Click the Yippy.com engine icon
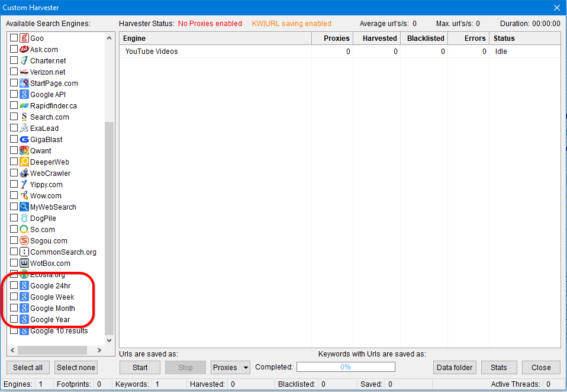This screenshot has height=392, width=567. click(24, 184)
